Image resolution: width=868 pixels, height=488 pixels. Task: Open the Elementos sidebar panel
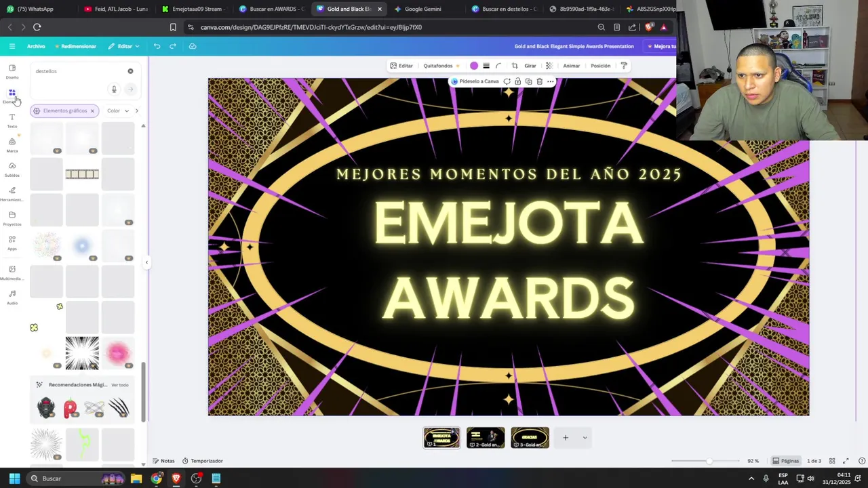(12, 96)
